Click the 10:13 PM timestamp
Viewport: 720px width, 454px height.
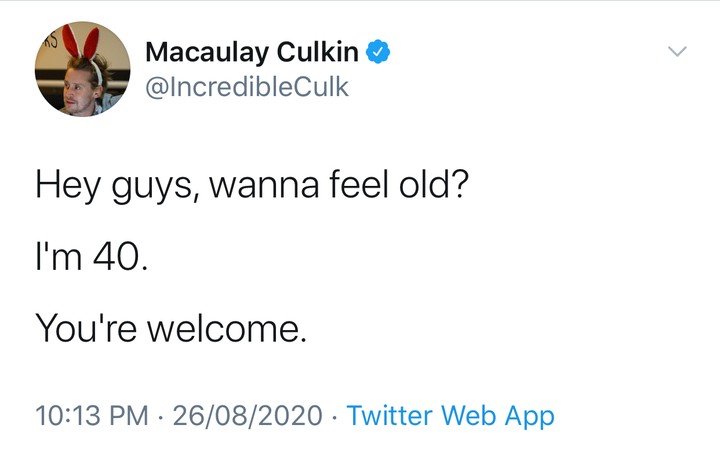tap(88, 415)
